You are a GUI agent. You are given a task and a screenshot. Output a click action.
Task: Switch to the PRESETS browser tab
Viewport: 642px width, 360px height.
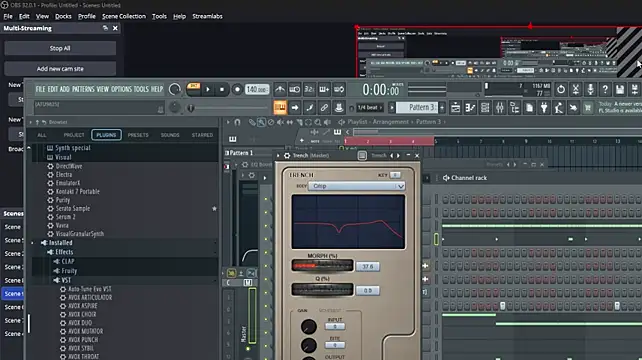(x=138, y=135)
